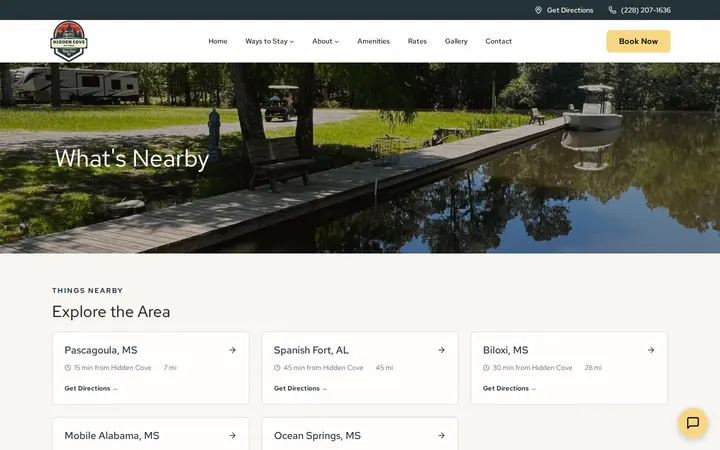Click the THINGS NEARBY label
The height and width of the screenshot is (450, 720).
point(87,291)
